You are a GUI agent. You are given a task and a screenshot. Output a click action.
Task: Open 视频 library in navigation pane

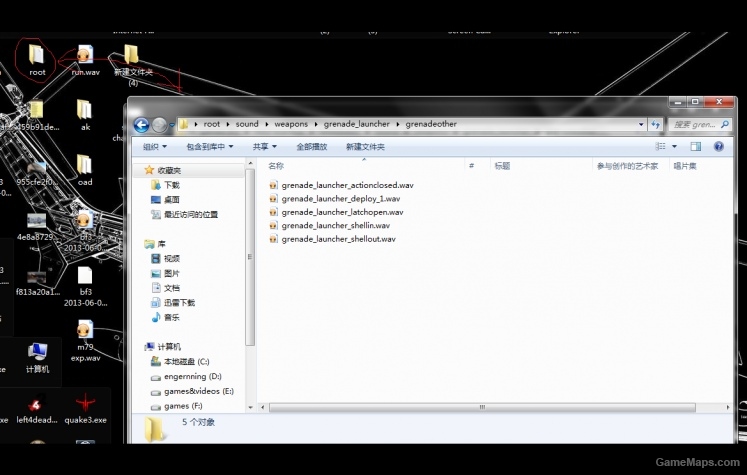pos(172,259)
